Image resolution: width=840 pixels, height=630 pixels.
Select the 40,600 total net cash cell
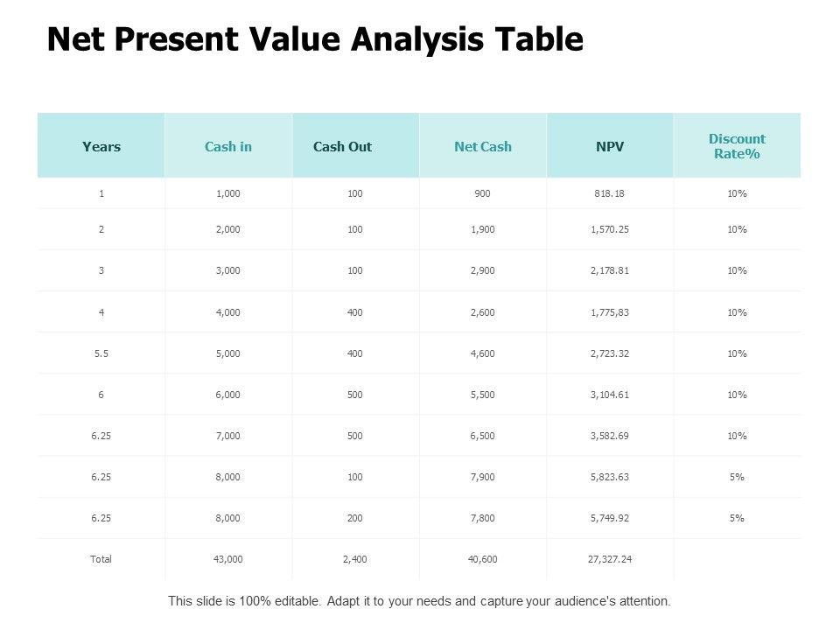(x=483, y=558)
